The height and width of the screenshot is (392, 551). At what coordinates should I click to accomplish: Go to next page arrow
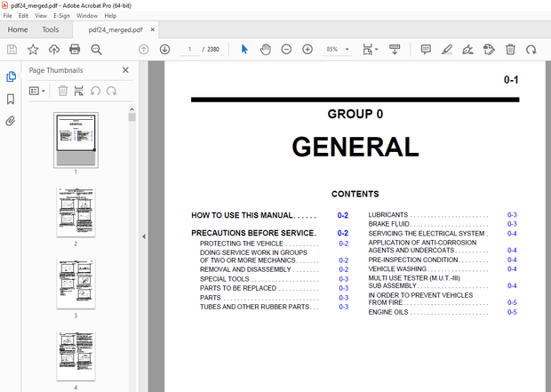(x=164, y=49)
